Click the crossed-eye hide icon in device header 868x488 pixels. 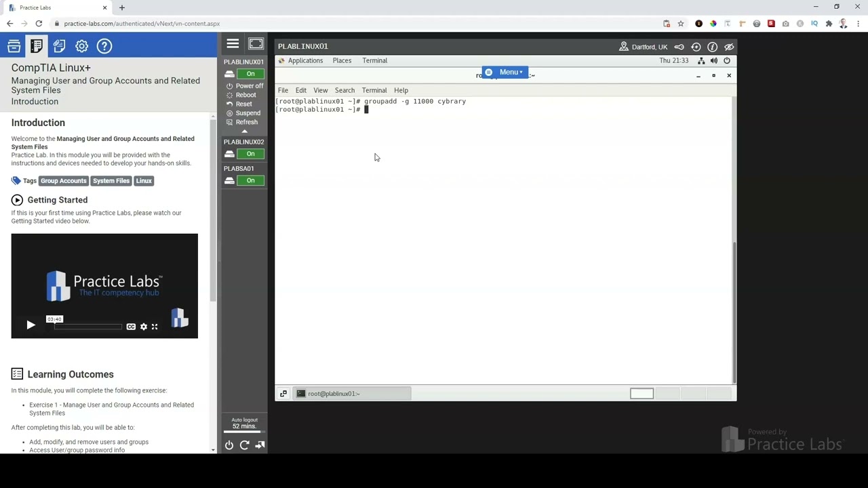[x=729, y=47]
